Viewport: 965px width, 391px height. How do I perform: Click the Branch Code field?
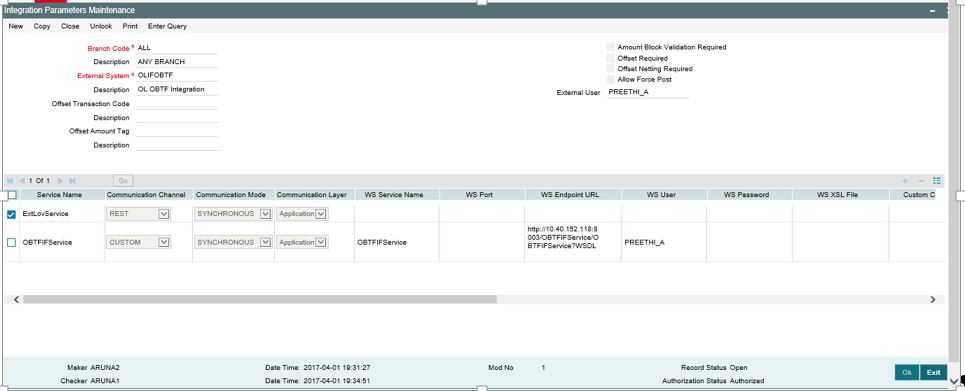(177, 47)
